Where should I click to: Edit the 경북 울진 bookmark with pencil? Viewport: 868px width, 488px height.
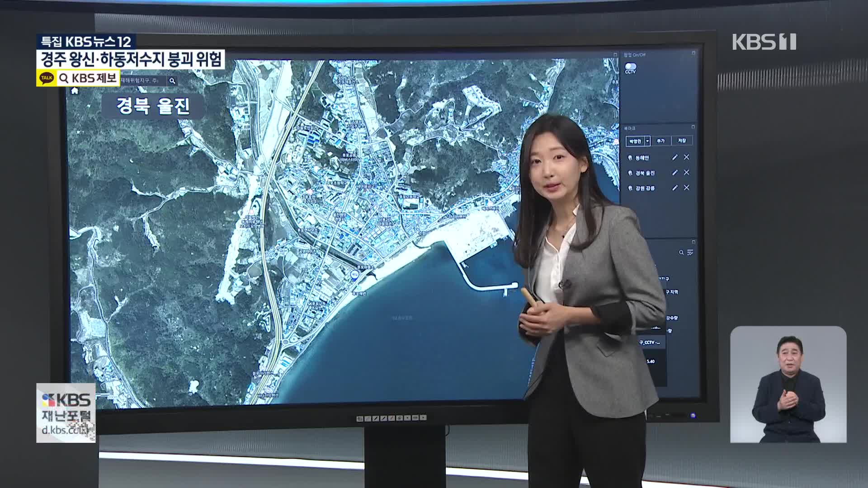(675, 173)
